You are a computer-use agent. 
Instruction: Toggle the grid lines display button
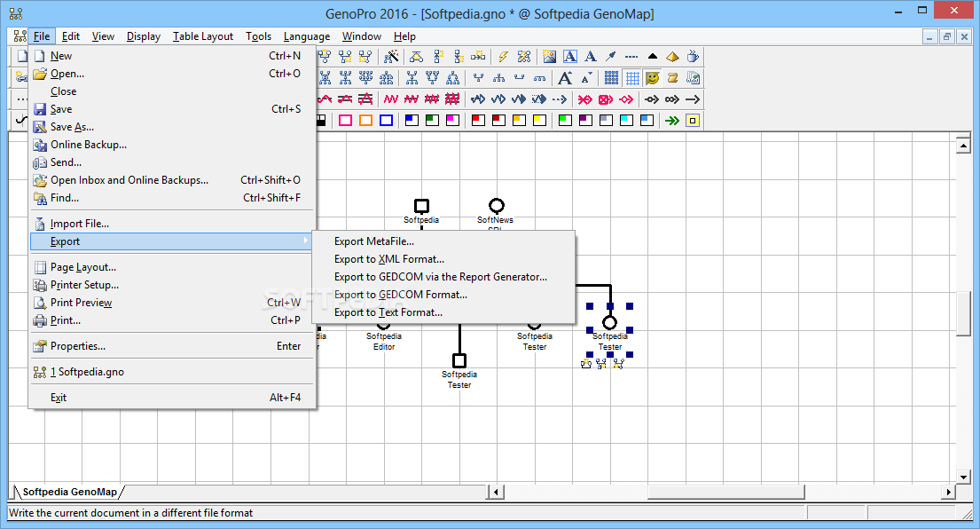632,78
